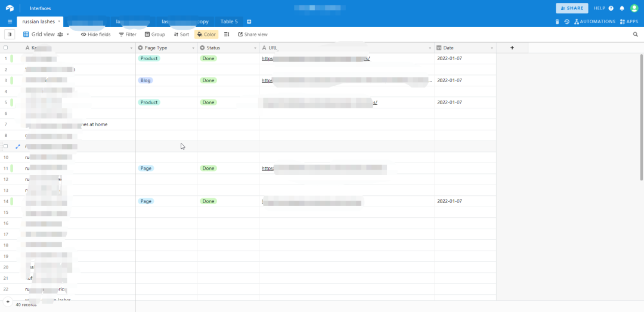Click the 40 records count label
Viewport: 644px width, 312px height.
click(26, 305)
